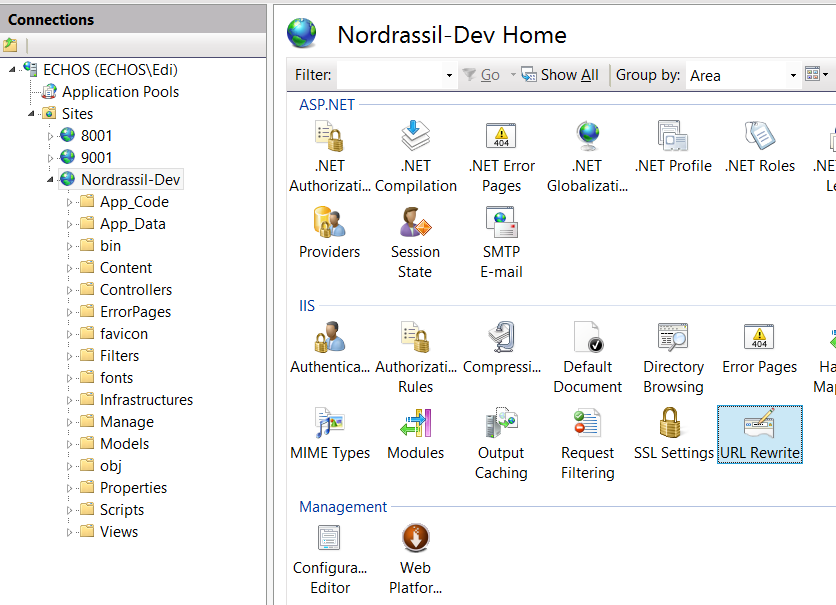Select Application Pools in tree
The width and height of the screenshot is (836, 605).
coord(120,92)
